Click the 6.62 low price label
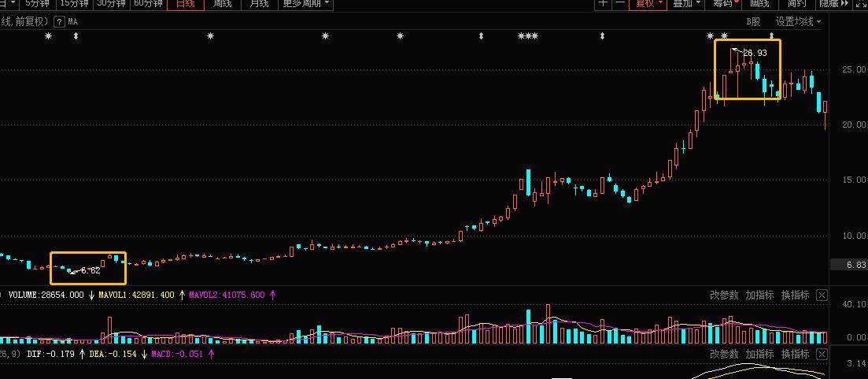The width and height of the screenshot is (868, 379). click(x=90, y=271)
